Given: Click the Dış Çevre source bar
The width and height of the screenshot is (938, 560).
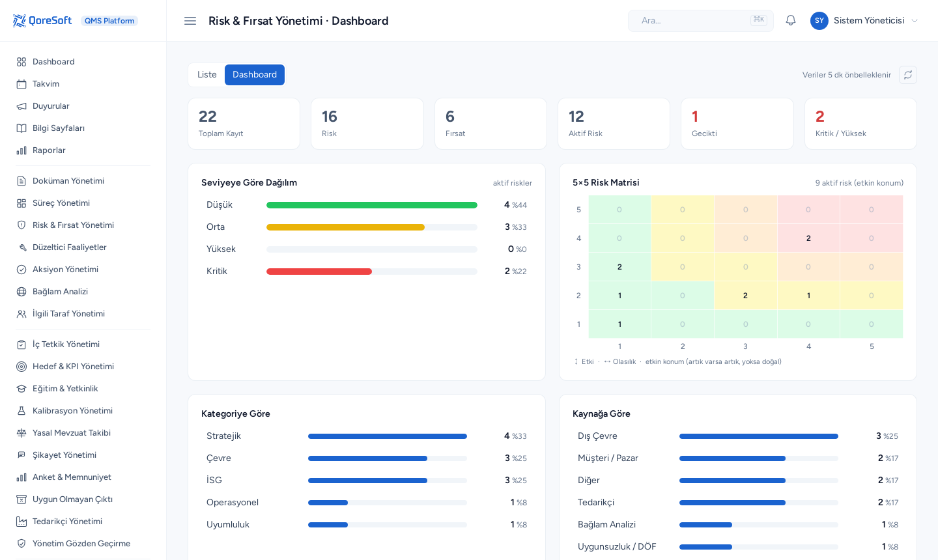Looking at the screenshot, I should (759, 436).
